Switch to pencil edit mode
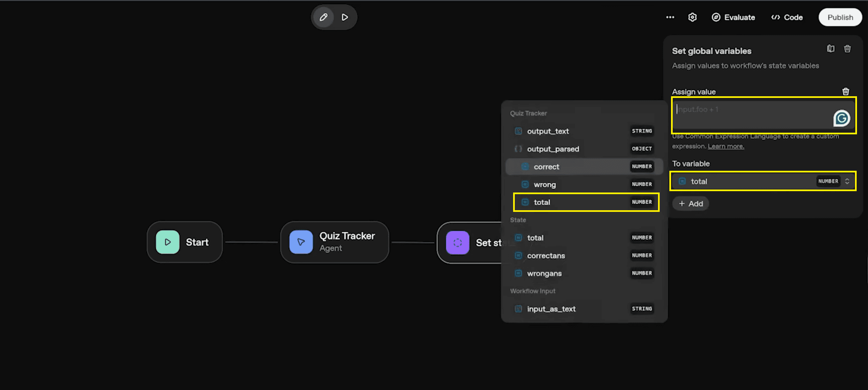The height and width of the screenshot is (390, 868). (x=323, y=17)
